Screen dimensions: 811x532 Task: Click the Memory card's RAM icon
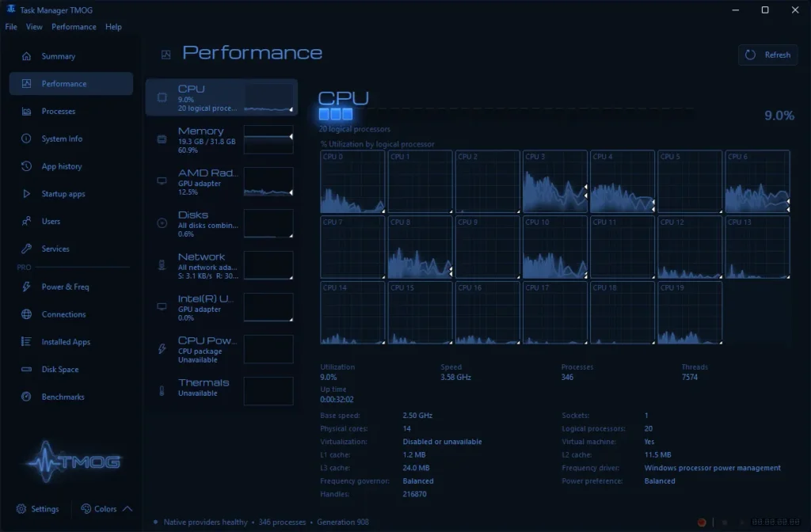click(162, 139)
